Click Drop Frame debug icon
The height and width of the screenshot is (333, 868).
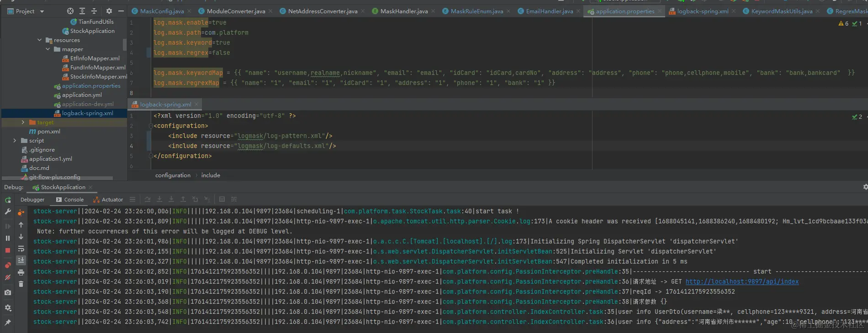[x=195, y=199]
